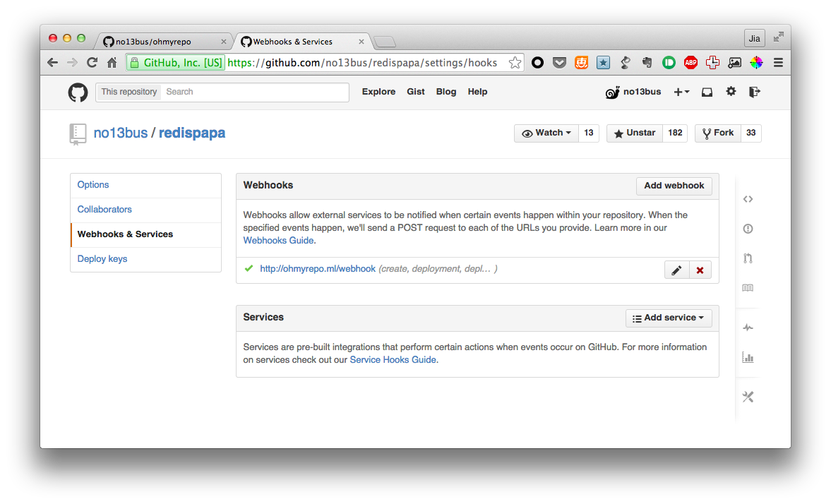Open Help in top navigation

[x=477, y=92]
